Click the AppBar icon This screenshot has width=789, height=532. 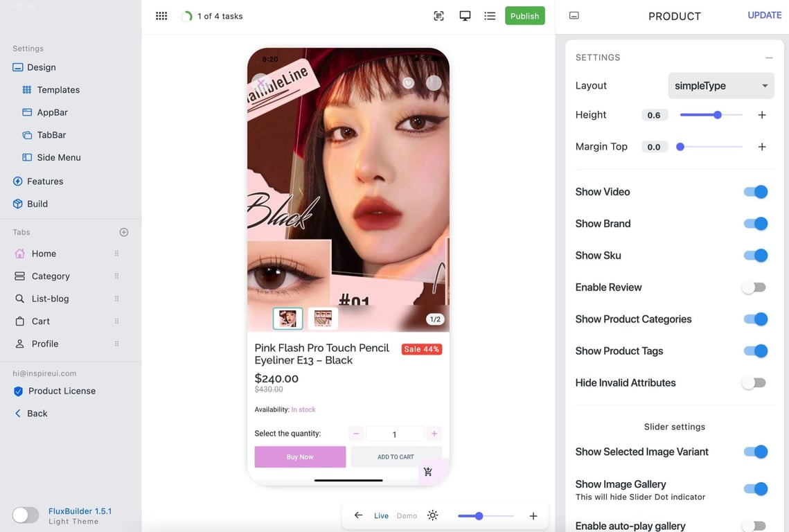[27, 112]
